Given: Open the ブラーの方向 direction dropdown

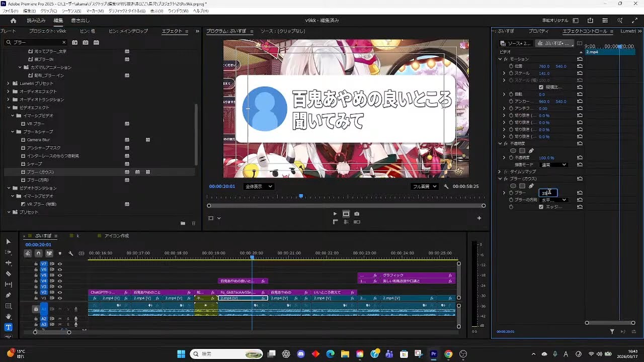Looking at the screenshot, I should [553, 200].
